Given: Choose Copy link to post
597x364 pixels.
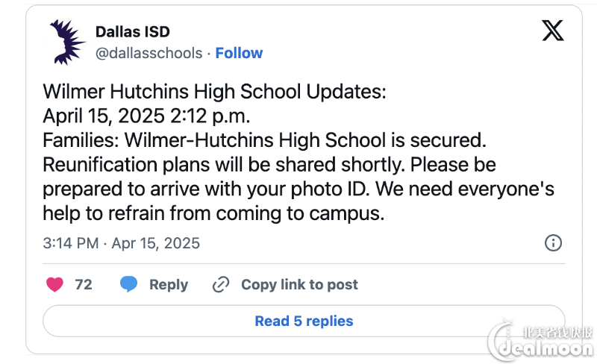Looking at the screenshot, I should pos(300,284).
